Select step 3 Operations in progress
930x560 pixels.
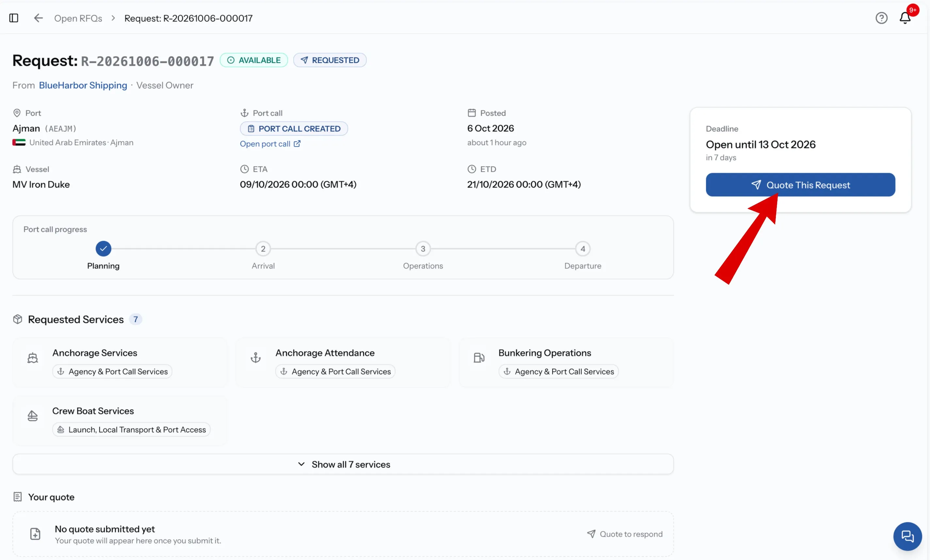click(x=423, y=249)
